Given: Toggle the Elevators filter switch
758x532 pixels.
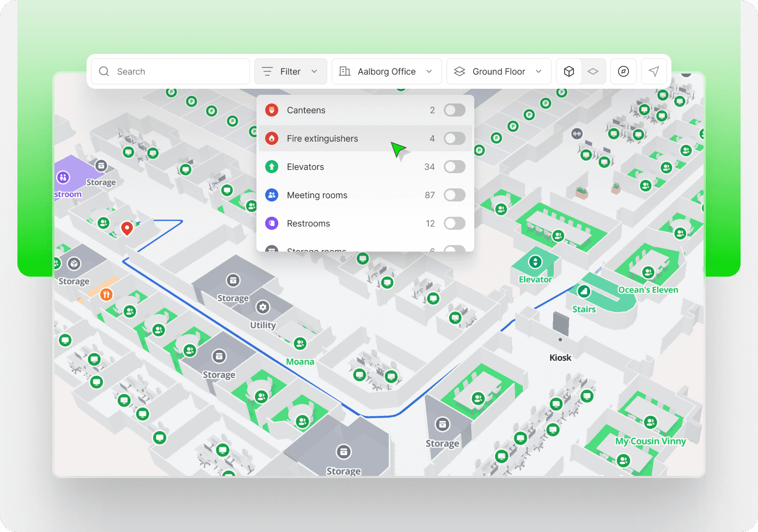Looking at the screenshot, I should pos(455,167).
